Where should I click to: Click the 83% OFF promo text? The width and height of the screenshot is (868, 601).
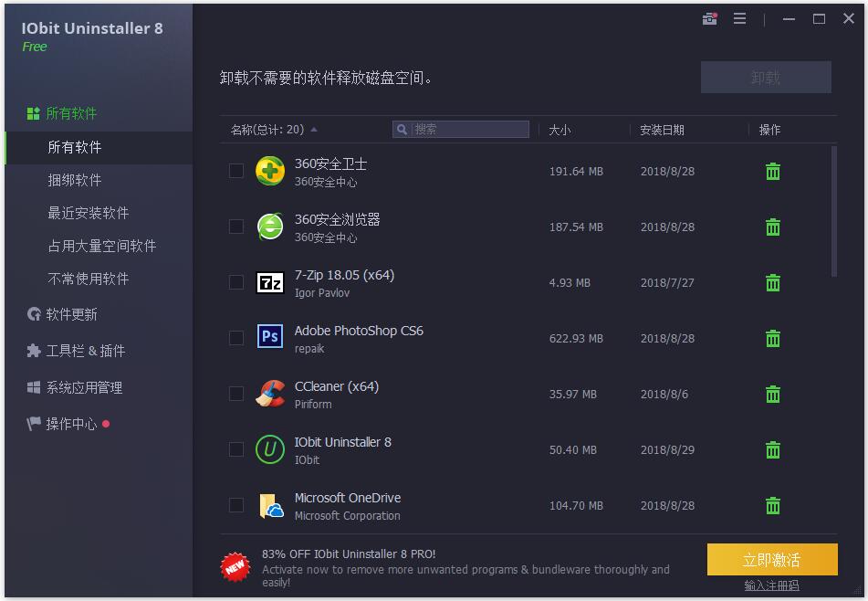click(x=349, y=554)
